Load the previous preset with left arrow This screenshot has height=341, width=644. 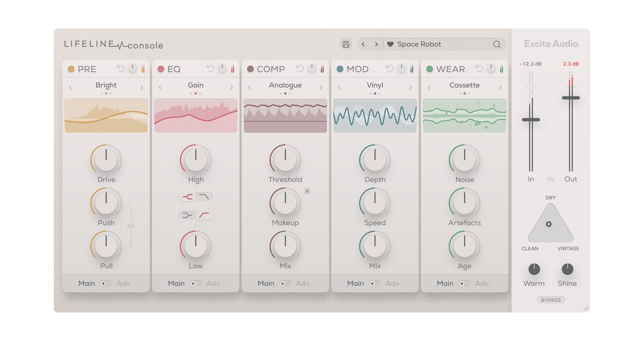coord(363,44)
